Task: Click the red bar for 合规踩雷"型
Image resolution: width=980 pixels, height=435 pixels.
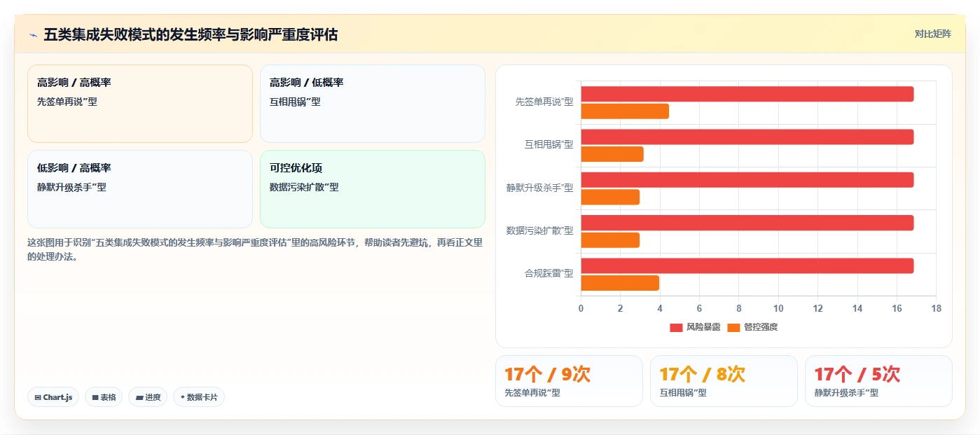Action: [747, 265]
